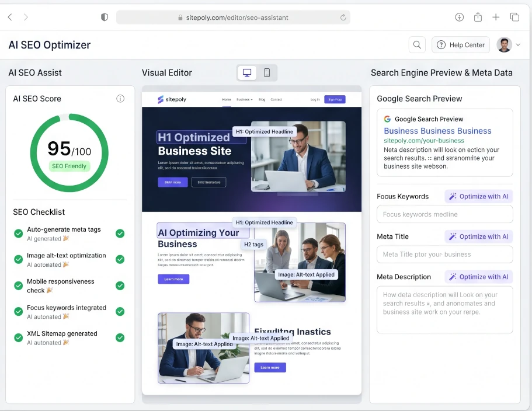Click the Sign up button in preview
The width and height of the screenshot is (532, 411).
[335, 99]
